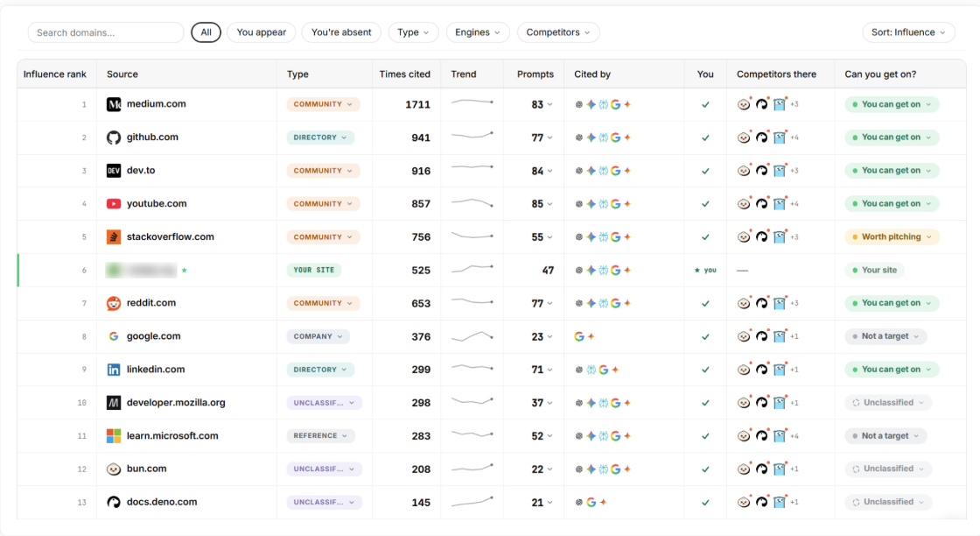Expand the 83 prompts for medium.com
Screen dimensions: 980x536
pos(542,104)
